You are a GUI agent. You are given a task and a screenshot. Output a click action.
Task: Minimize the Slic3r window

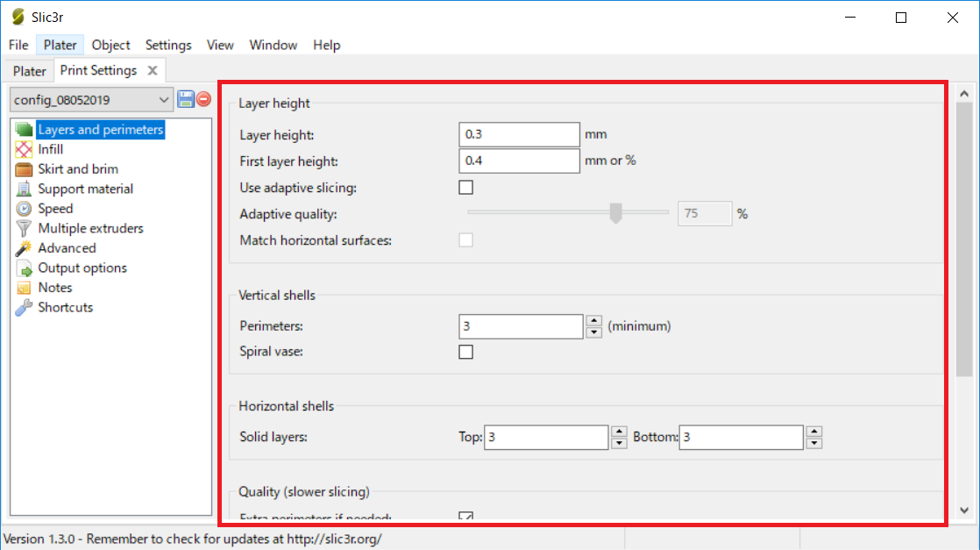click(x=850, y=18)
